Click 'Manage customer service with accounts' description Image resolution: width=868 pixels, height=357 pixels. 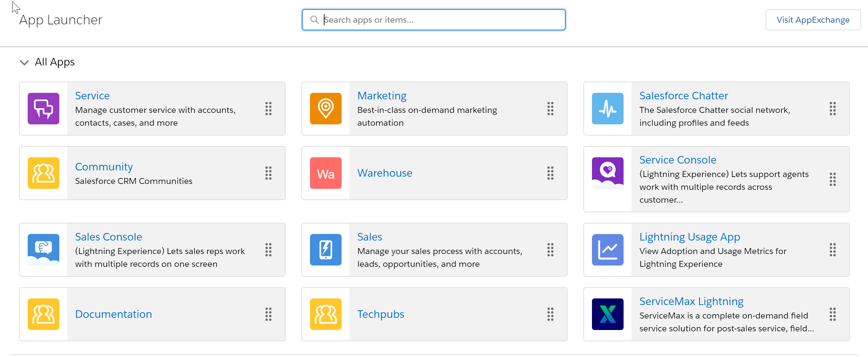click(x=155, y=116)
